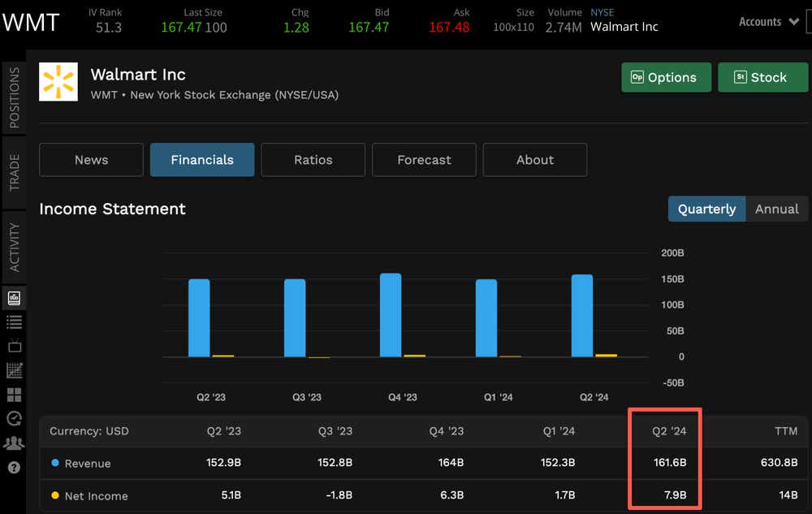Click the green Stock button
This screenshot has height=514, width=812.
tap(762, 77)
